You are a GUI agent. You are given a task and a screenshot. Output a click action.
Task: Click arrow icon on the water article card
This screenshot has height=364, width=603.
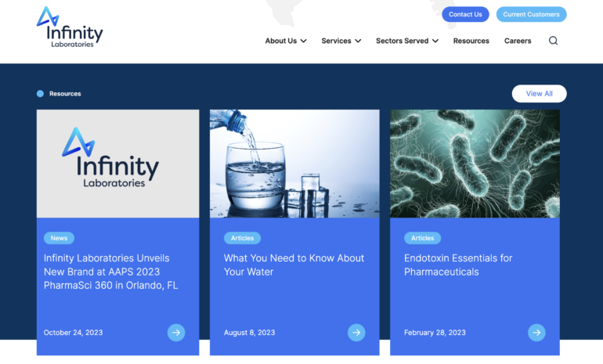click(x=356, y=333)
